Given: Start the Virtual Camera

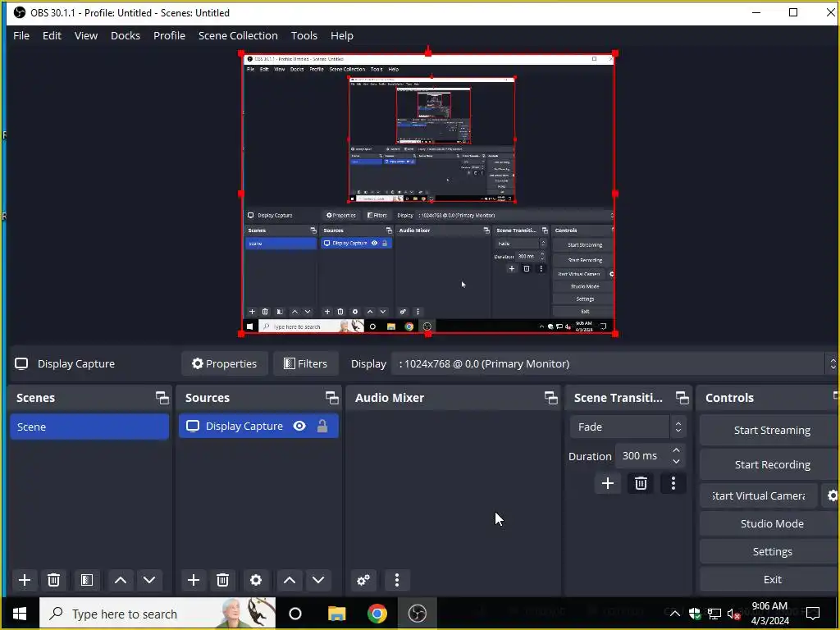Looking at the screenshot, I should coord(759,495).
